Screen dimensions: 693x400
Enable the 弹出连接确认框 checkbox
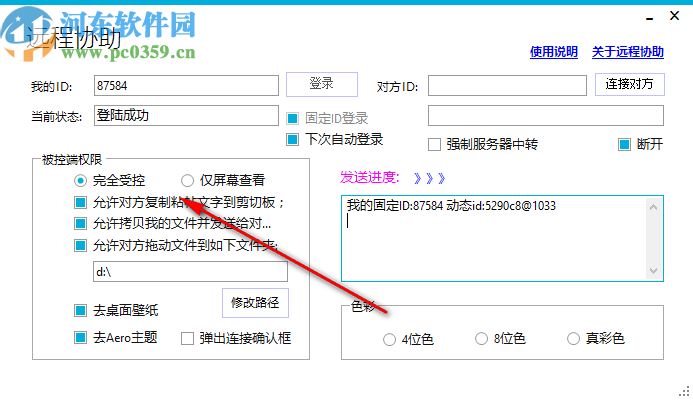(x=187, y=339)
